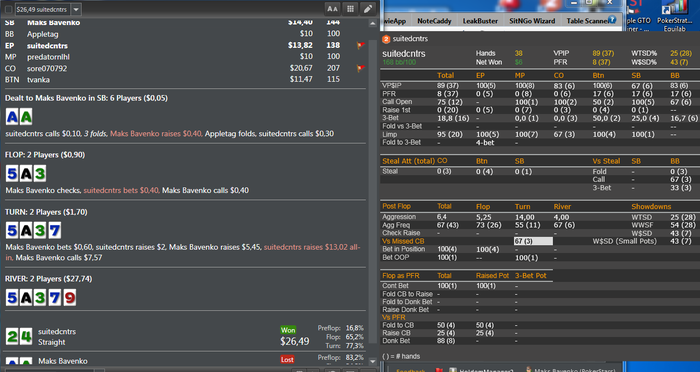Click the red Lost badge
700x372 pixels.
tap(288, 359)
